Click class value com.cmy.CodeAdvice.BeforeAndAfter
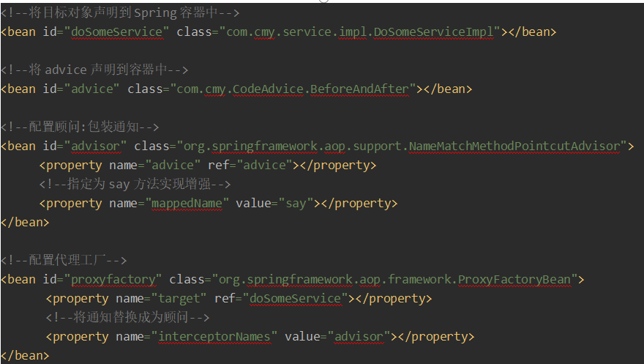 point(293,89)
